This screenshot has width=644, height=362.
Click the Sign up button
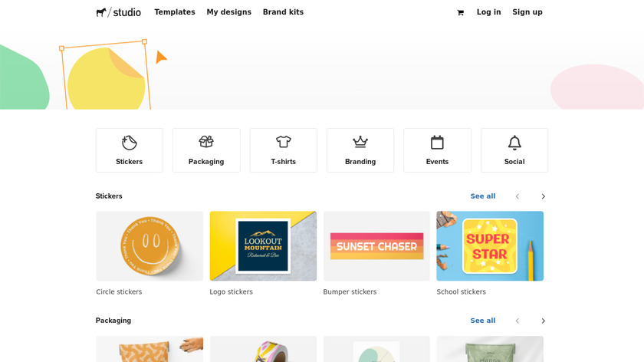click(527, 12)
